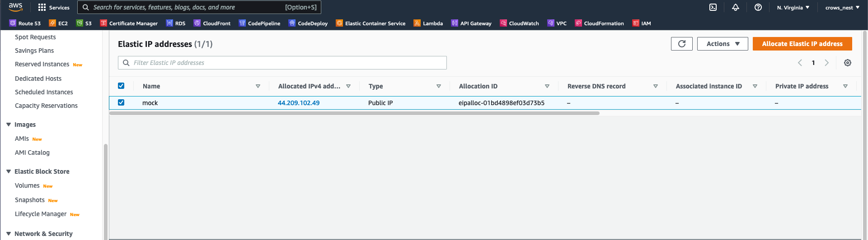Go to next page arrow
Screen dimensions: 868x240
click(x=827, y=63)
